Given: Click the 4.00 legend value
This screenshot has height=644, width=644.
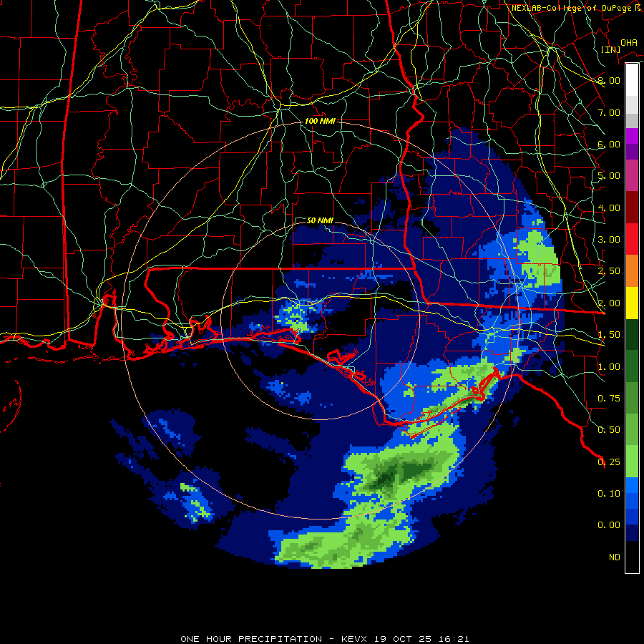Looking at the screenshot, I should [x=609, y=208].
